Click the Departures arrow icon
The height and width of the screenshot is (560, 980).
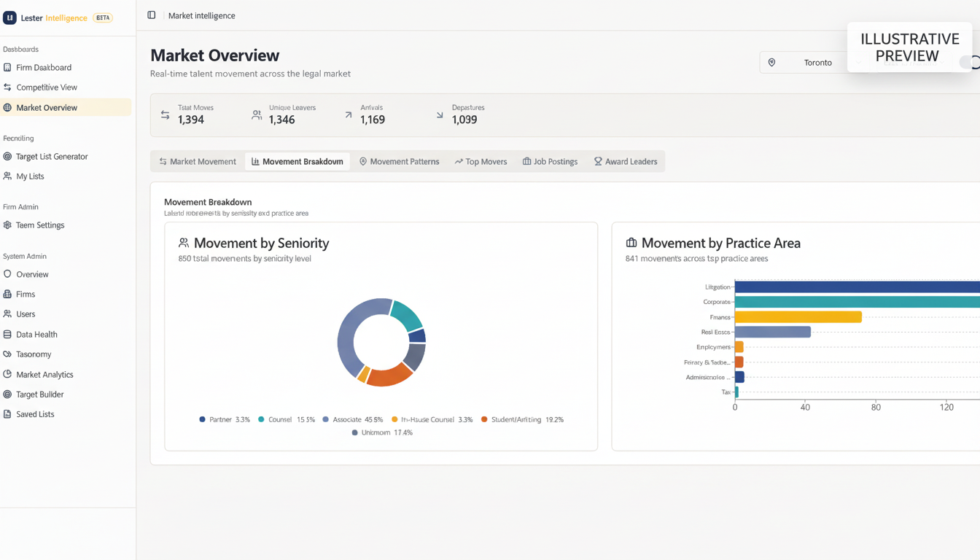(x=440, y=115)
